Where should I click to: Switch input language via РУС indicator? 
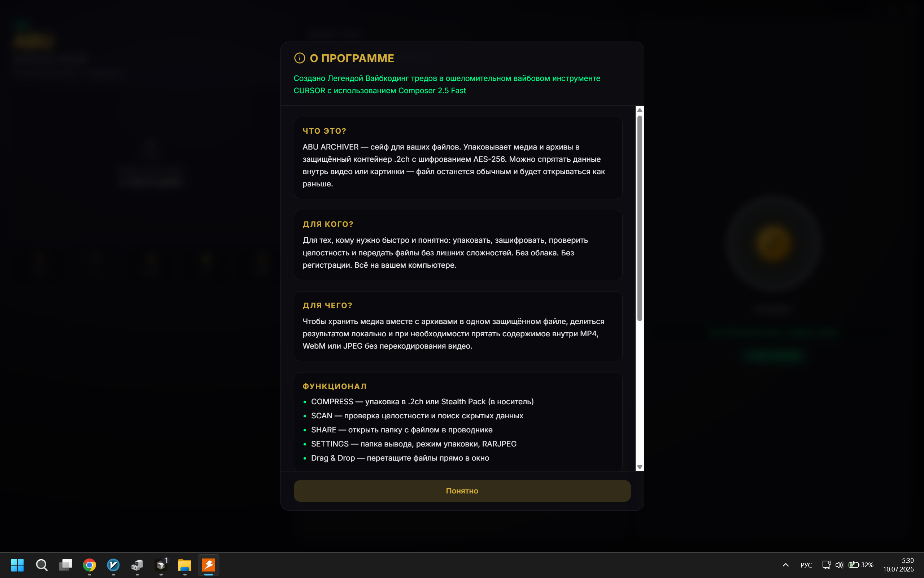tap(806, 565)
